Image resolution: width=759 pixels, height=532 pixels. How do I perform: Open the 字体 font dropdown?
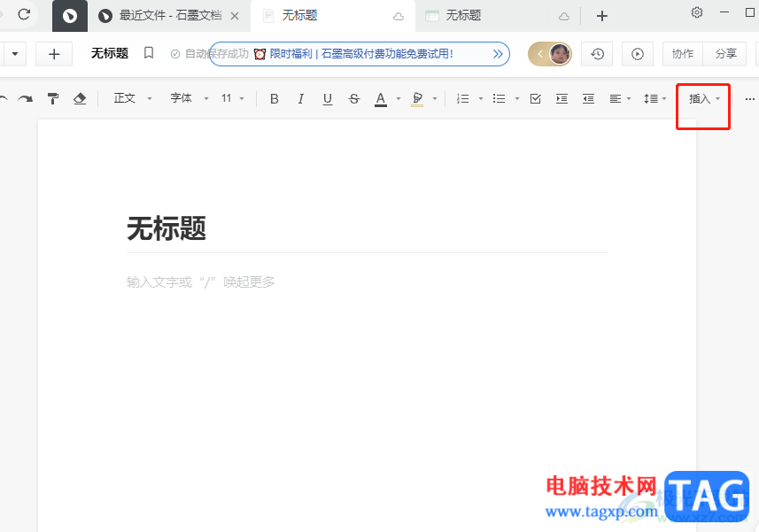(190, 98)
